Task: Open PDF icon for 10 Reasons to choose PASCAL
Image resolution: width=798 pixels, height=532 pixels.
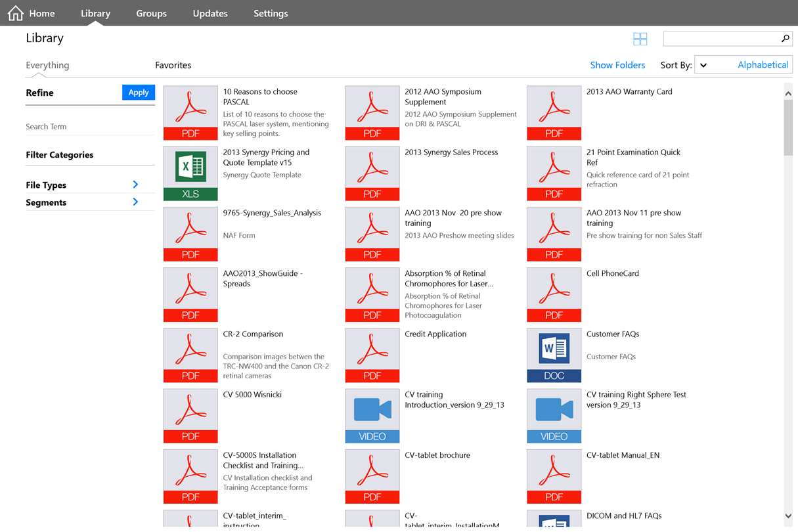Action: (190, 113)
